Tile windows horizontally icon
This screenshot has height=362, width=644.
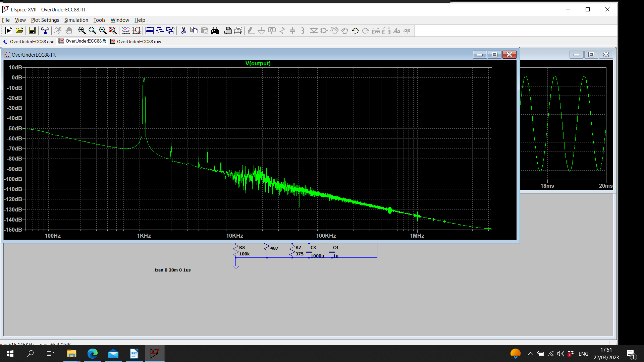click(x=150, y=31)
